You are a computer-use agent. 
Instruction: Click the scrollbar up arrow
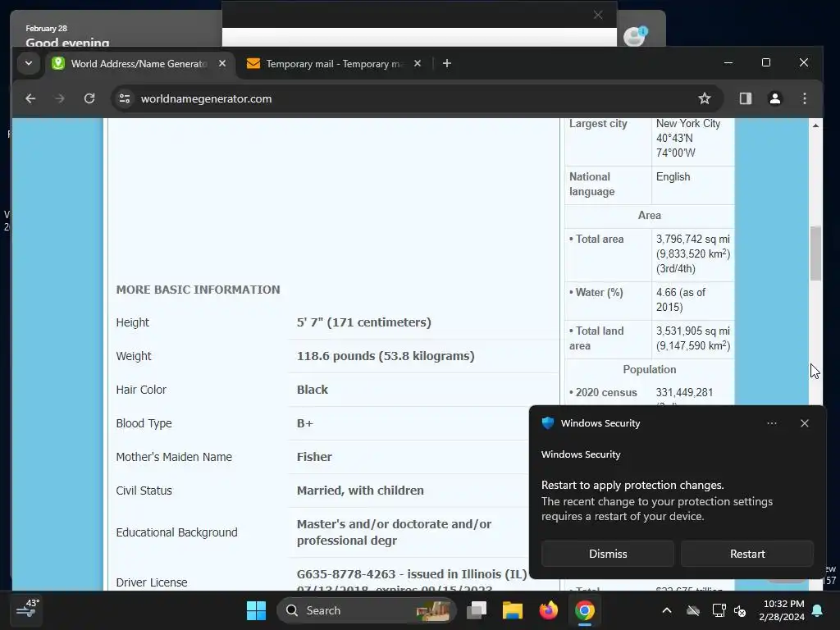click(x=815, y=126)
